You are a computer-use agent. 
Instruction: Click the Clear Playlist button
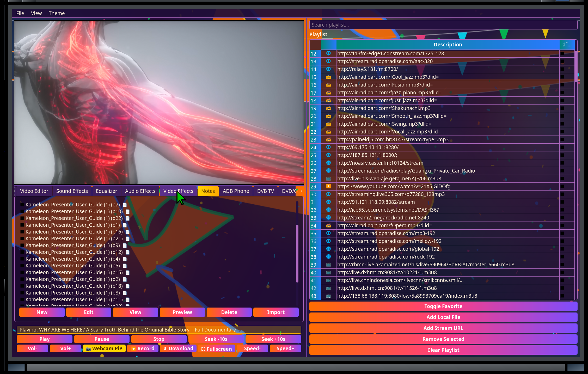[x=443, y=350]
